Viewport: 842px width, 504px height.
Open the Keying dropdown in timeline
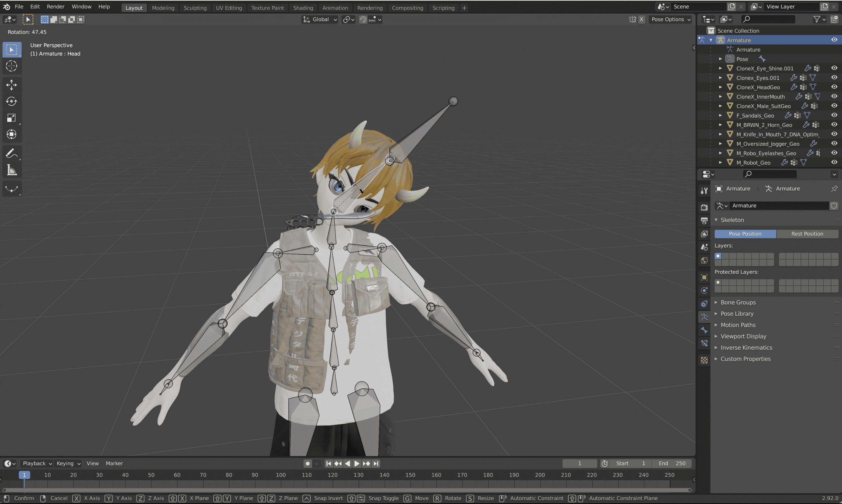pos(68,463)
